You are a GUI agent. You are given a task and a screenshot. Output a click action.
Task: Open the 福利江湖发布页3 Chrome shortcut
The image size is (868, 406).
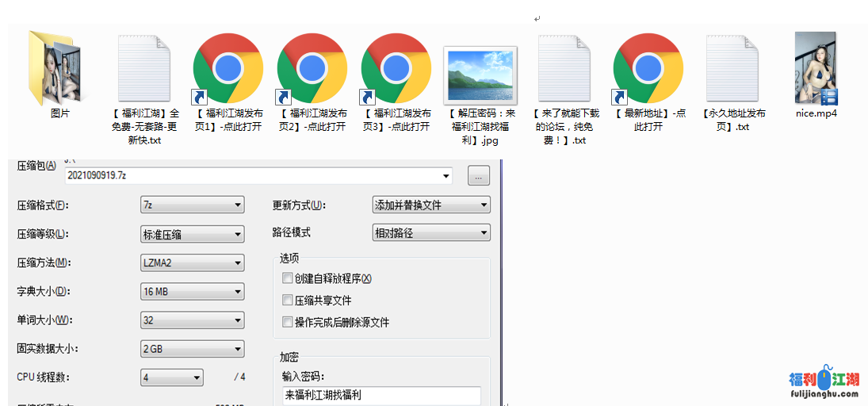pos(396,69)
